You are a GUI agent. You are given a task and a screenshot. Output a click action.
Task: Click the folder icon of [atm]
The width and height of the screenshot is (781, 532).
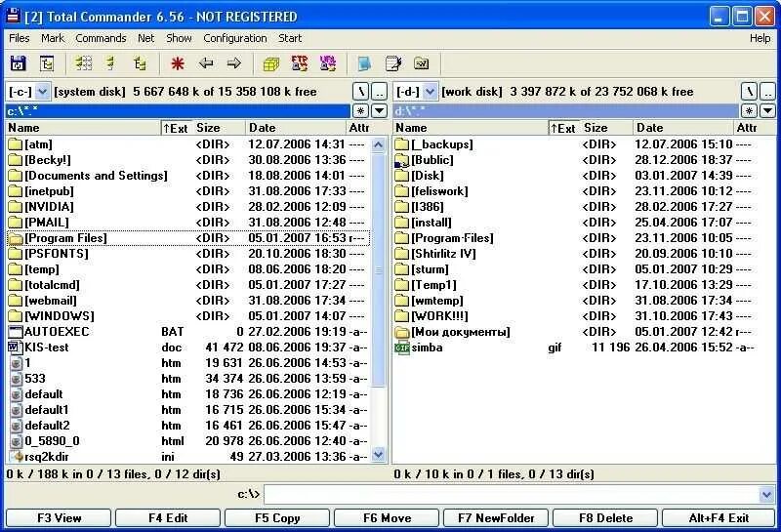16,144
